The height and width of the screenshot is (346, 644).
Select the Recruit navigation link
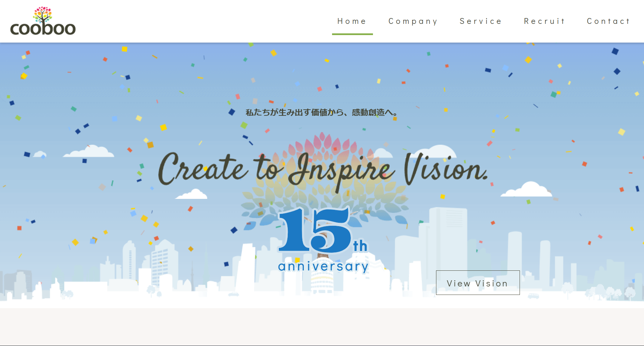click(544, 21)
